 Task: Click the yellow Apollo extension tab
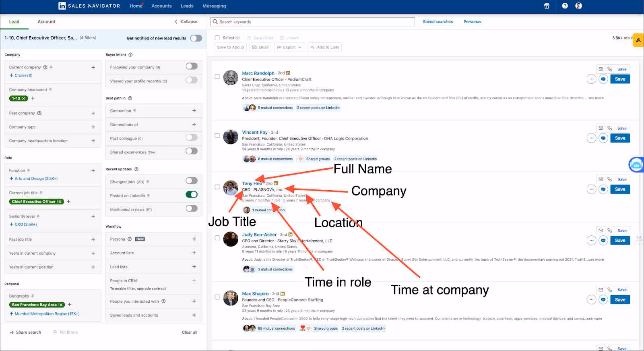pos(638,40)
